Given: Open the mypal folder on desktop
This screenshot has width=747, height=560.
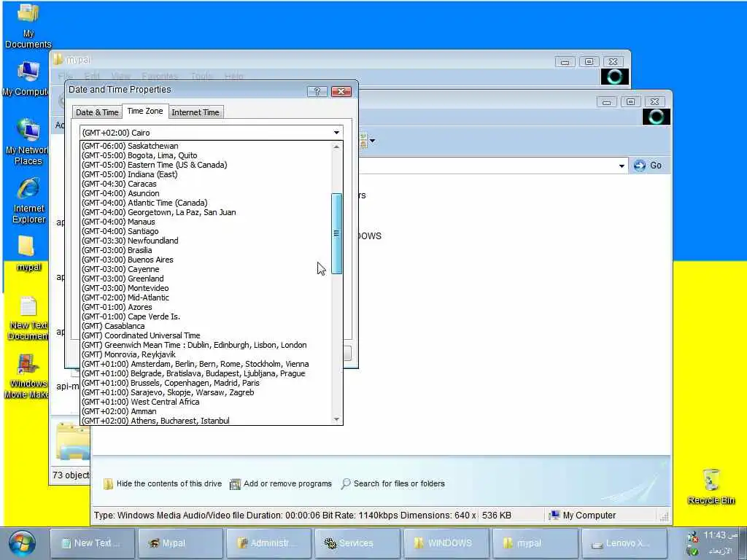Looking at the screenshot, I should click(x=28, y=254).
